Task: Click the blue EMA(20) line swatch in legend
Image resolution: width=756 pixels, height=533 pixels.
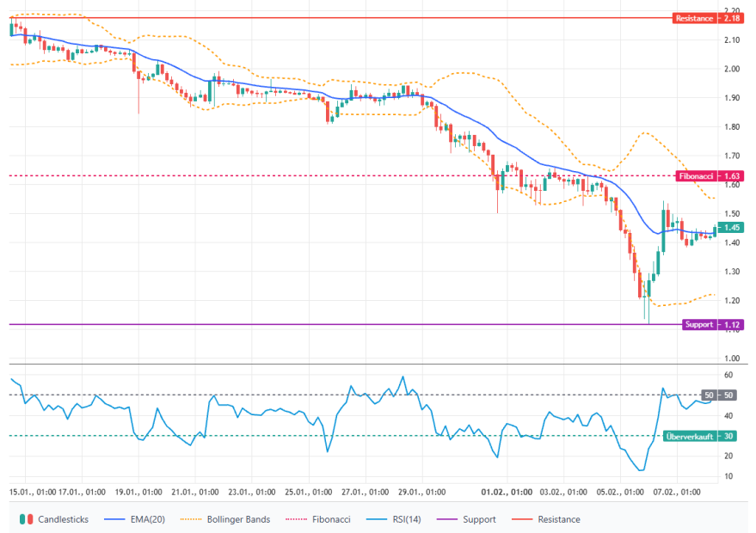Action: tap(116, 519)
